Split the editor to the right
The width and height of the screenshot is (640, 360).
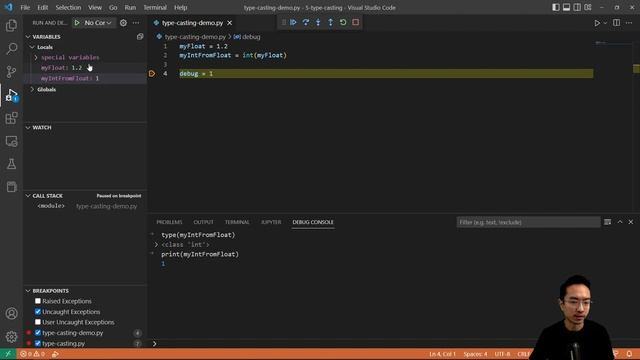(x=616, y=23)
